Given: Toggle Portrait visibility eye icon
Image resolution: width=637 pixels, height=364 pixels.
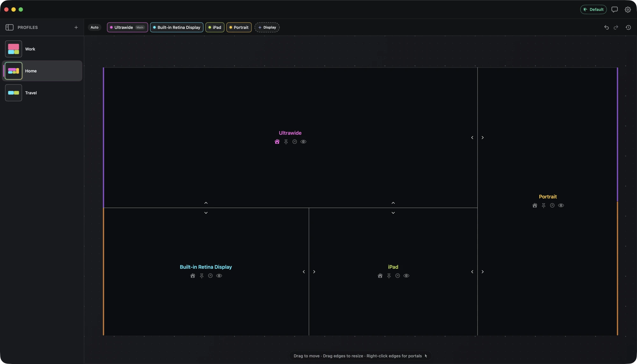Looking at the screenshot, I should click(x=561, y=206).
